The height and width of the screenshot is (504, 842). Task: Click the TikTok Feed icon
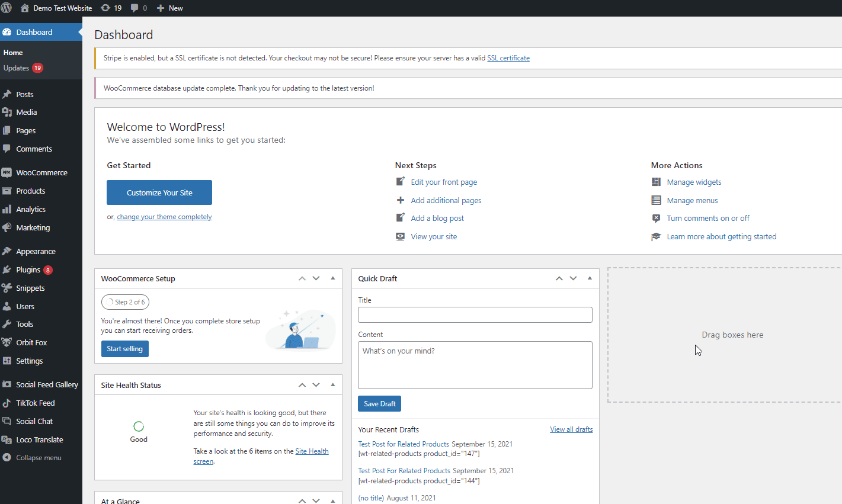click(x=7, y=403)
